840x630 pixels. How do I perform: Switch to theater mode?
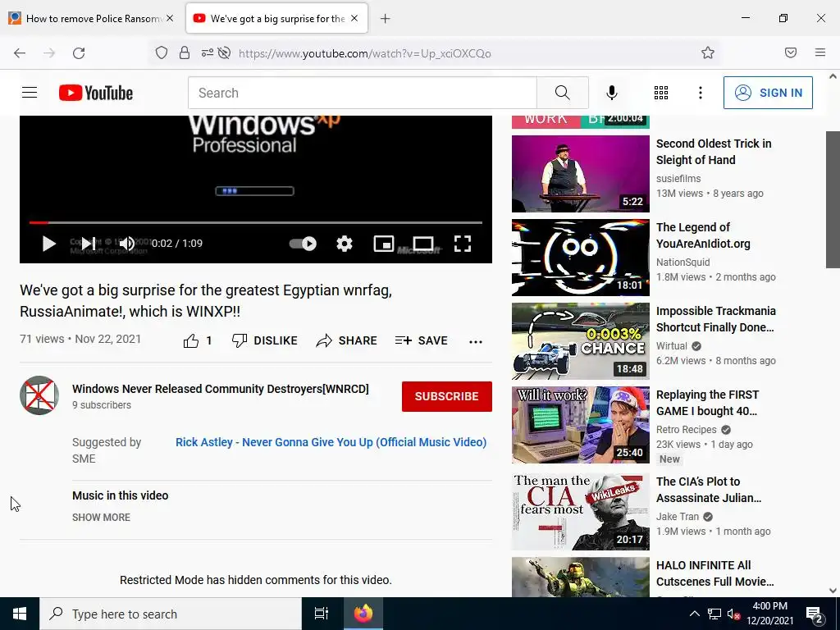[423, 244]
